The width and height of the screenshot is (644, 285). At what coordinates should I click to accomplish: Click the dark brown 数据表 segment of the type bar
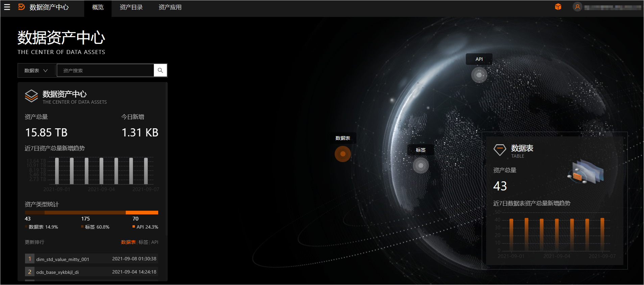(x=35, y=213)
